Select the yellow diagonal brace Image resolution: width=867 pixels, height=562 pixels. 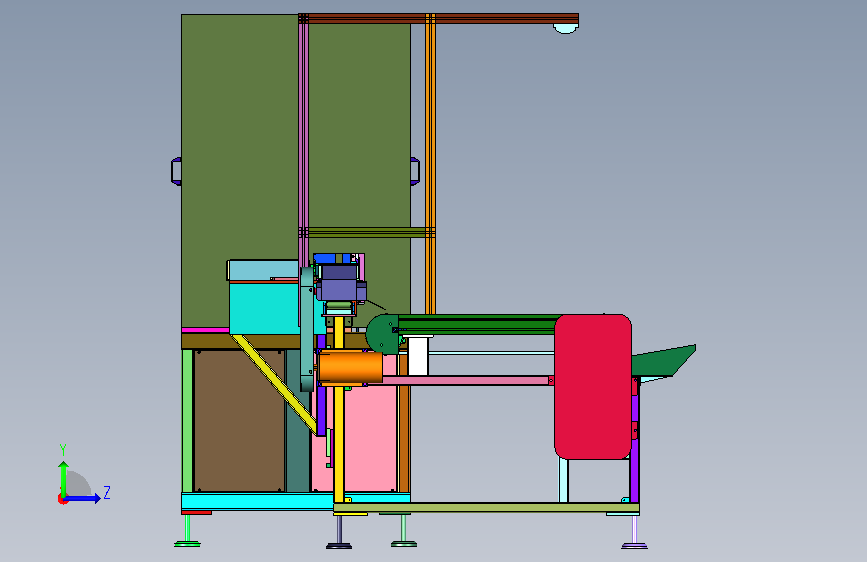tap(274, 384)
